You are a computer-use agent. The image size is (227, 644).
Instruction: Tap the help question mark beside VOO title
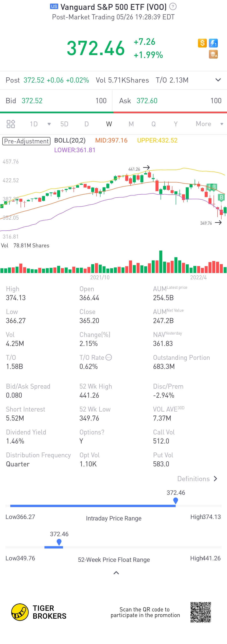point(173,7)
